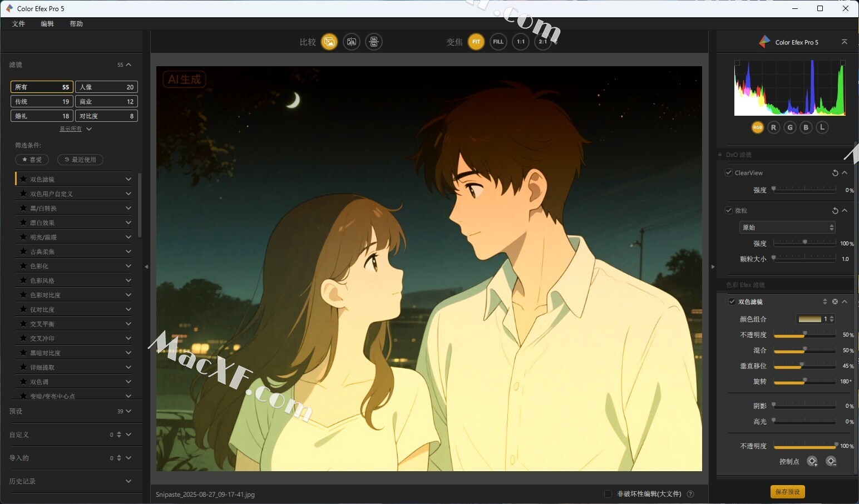This screenshot has height=504, width=859.
Task: Select the 所有 filter category
Action: [42, 87]
